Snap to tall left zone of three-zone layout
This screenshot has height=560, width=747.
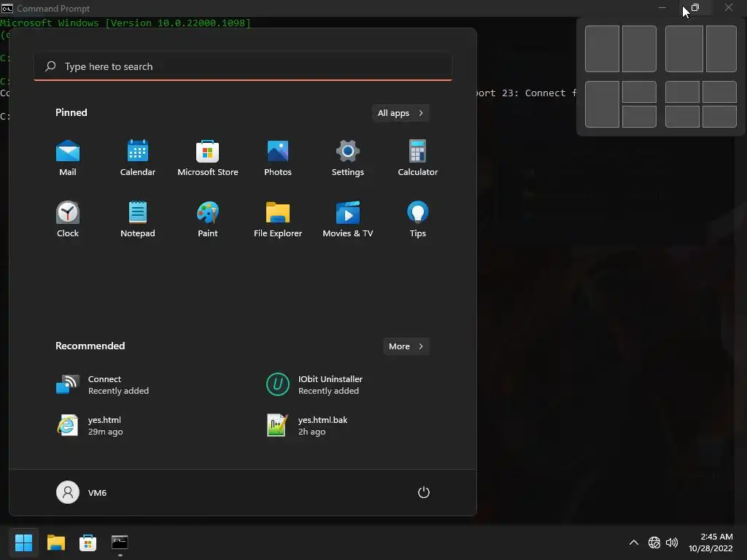click(x=602, y=104)
